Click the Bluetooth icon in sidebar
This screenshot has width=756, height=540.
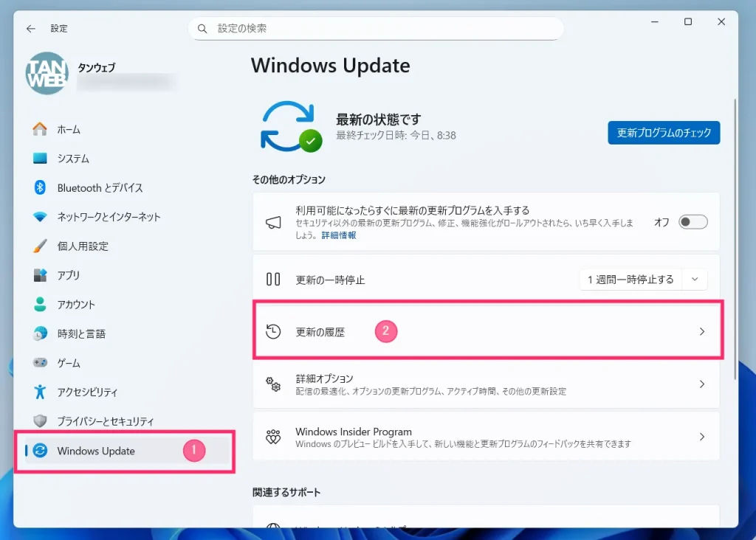point(40,187)
